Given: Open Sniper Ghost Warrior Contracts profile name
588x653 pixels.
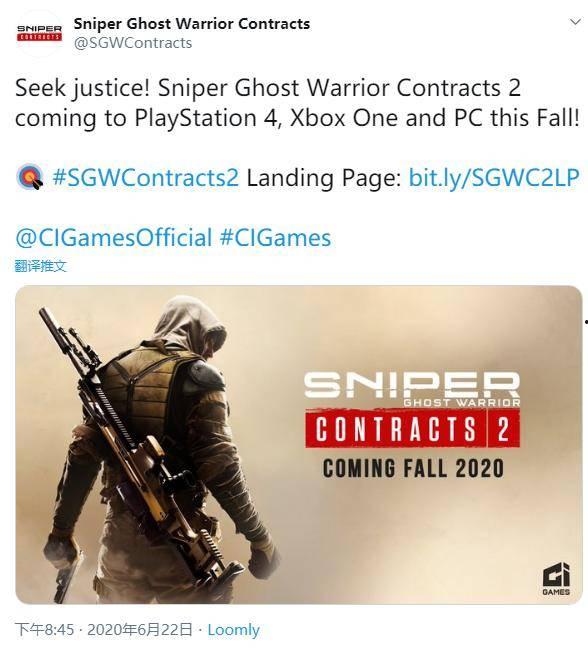Looking at the screenshot, I should pyautogui.click(x=192, y=24).
